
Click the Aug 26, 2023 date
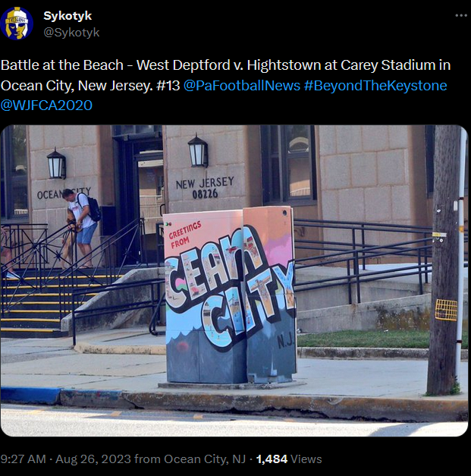click(93, 459)
